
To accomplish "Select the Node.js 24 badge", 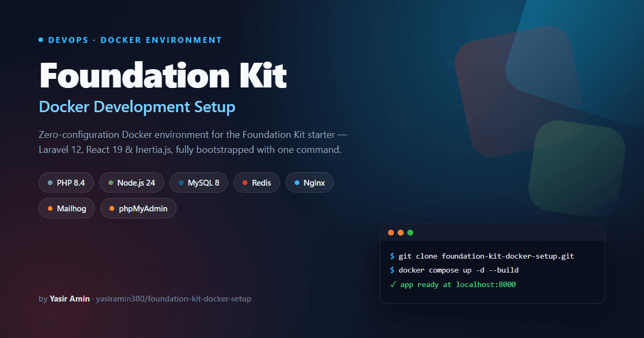I will click(x=131, y=182).
